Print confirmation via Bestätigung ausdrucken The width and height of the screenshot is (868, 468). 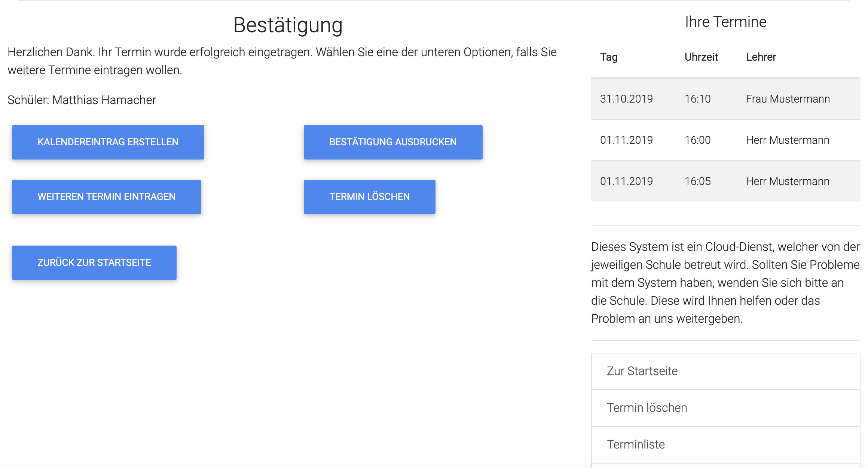point(393,142)
